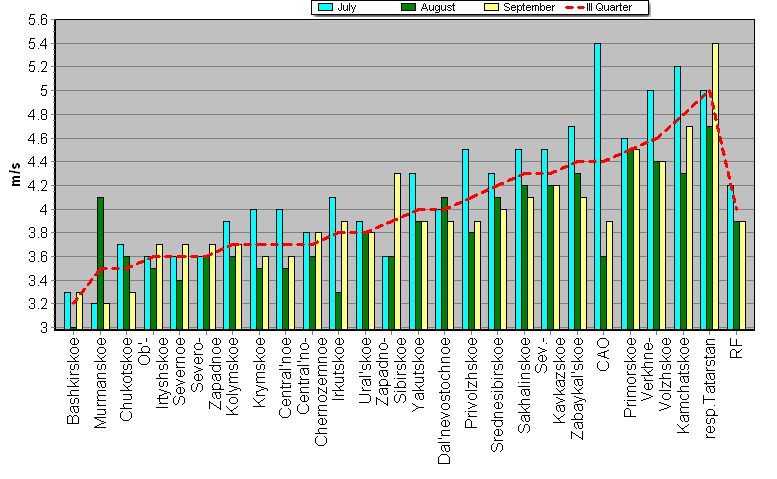Click the cyan July bar for Kamchatskoe

coord(677,198)
